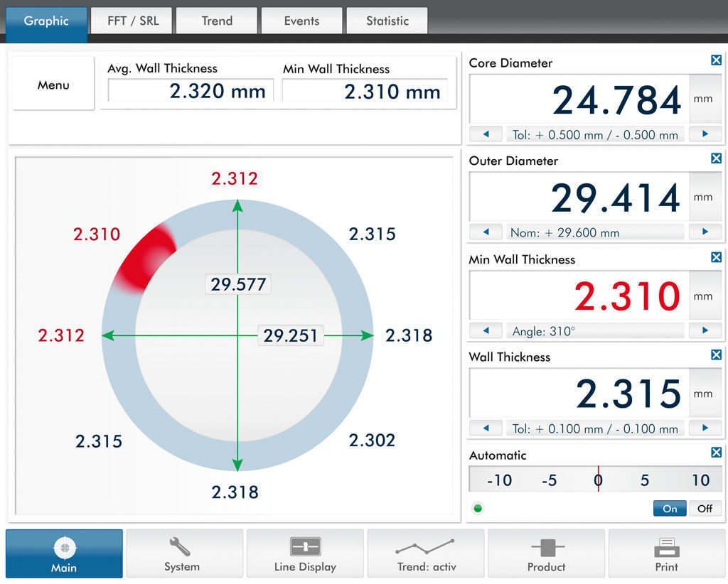This screenshot has height=584, width=728.
Task: Click right arrow on Wall Thickness tolerance bar
Action: pyautogui.click(x=705, y=428)
